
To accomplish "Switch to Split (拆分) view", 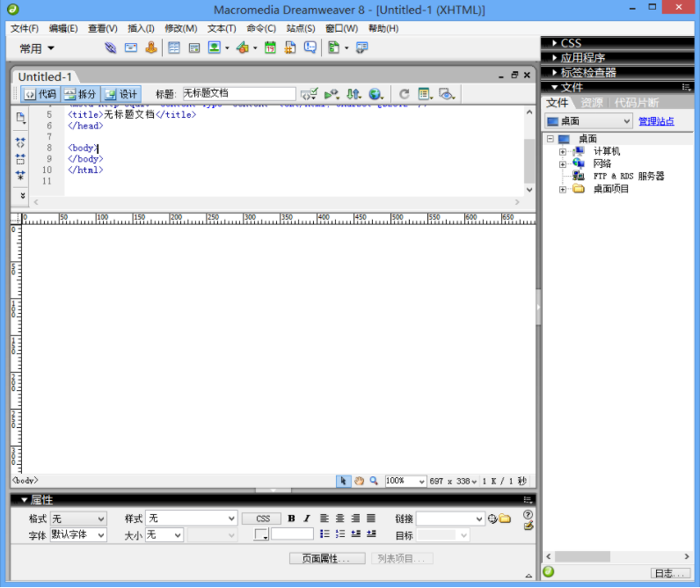I will click(80, 94).
